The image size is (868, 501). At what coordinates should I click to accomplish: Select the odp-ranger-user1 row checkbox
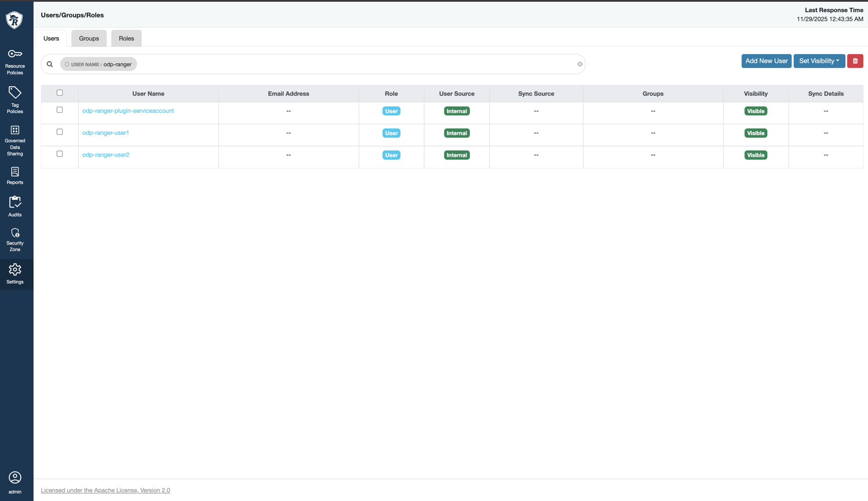point(60,132)
